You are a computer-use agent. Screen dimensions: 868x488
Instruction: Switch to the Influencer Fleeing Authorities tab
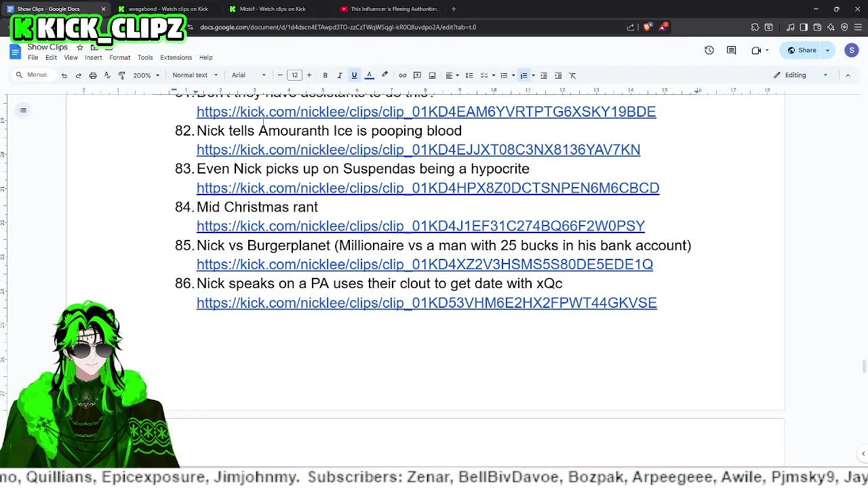[389, 9]
